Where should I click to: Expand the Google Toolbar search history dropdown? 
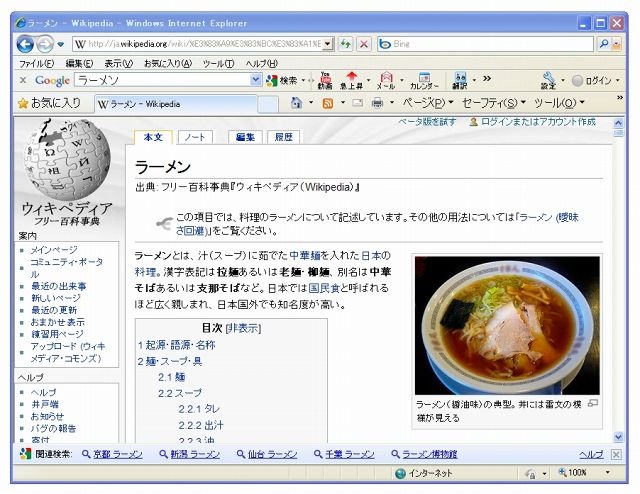coord(256,80)
